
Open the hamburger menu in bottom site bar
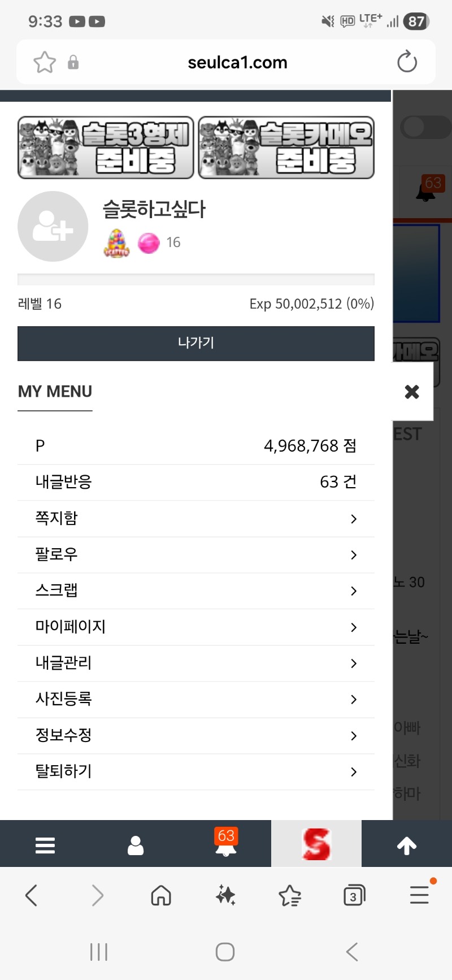[x=45, y=845]
